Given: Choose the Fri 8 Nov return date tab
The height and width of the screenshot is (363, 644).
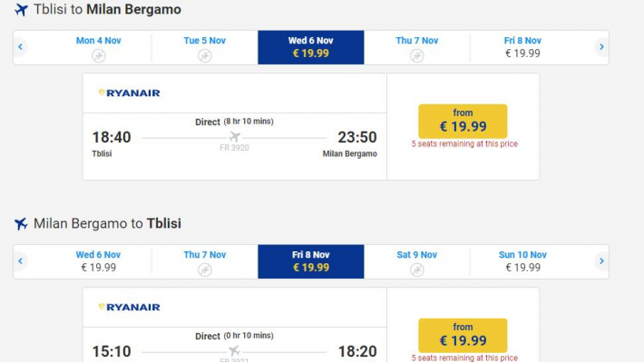Looking at the screenshot, I should 310,261.
